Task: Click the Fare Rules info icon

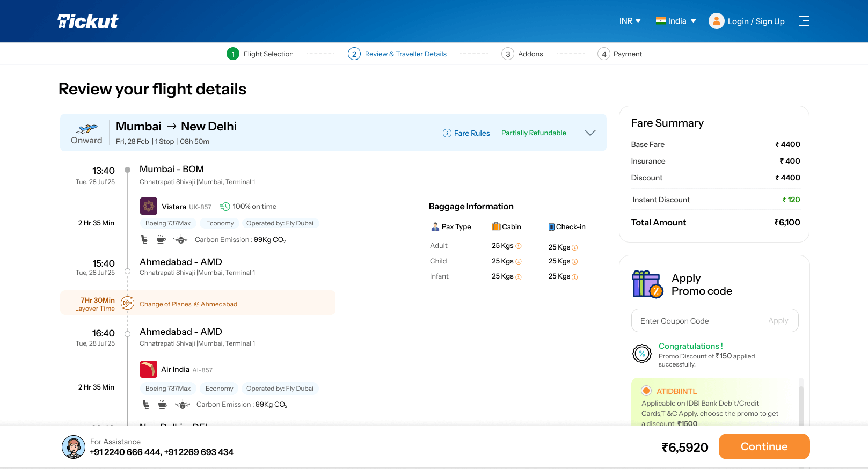Action: pyautogui.click(x=447, y=133)
